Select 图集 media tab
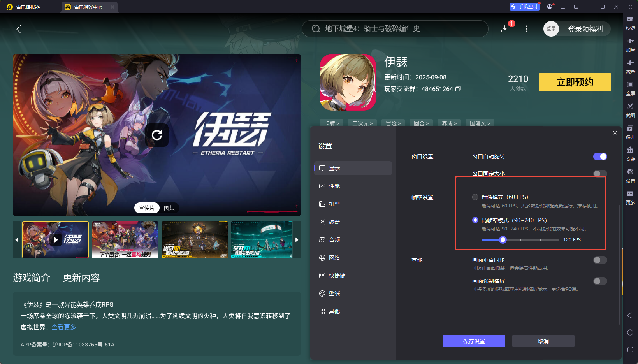638x364 pixels. [169, 208]
